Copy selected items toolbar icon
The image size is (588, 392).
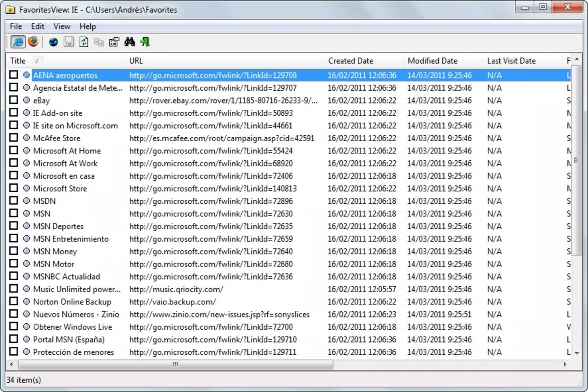point(99,42)
